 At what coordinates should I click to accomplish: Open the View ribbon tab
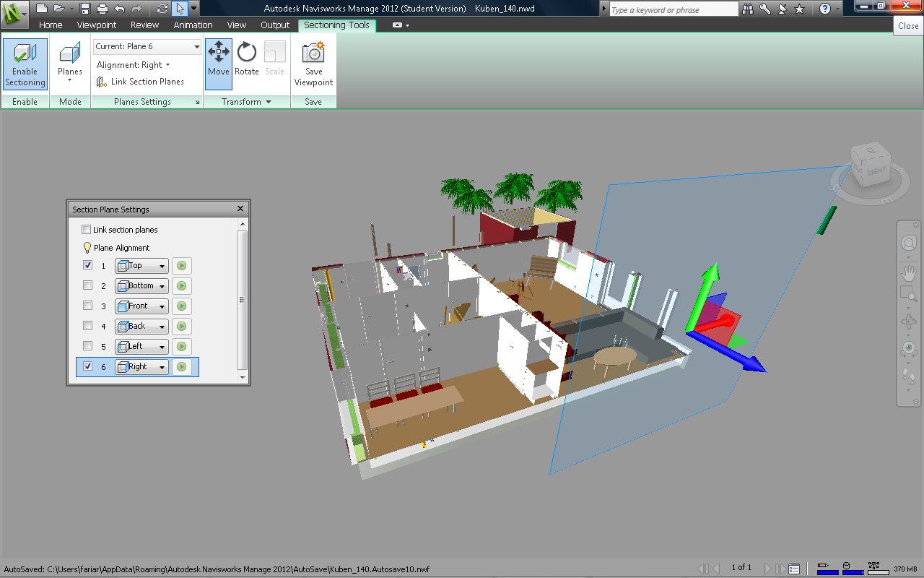[237, 25]
